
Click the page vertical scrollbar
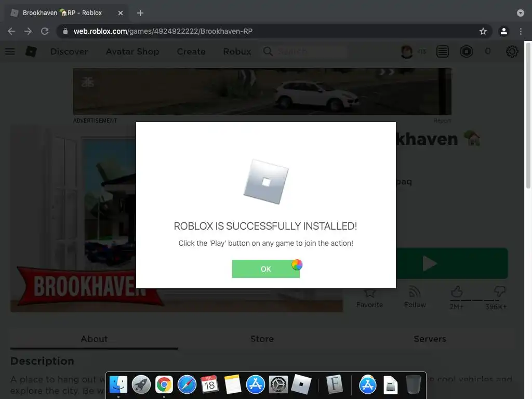tap(528, 115)
